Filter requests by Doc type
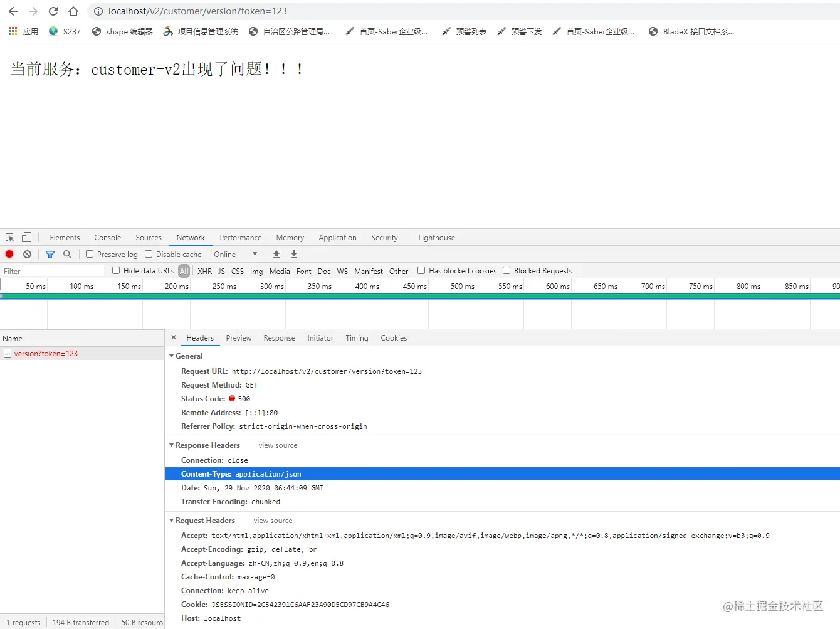Image resolution: width=840 pixels, height=629 pixels. tap(324, 271)
